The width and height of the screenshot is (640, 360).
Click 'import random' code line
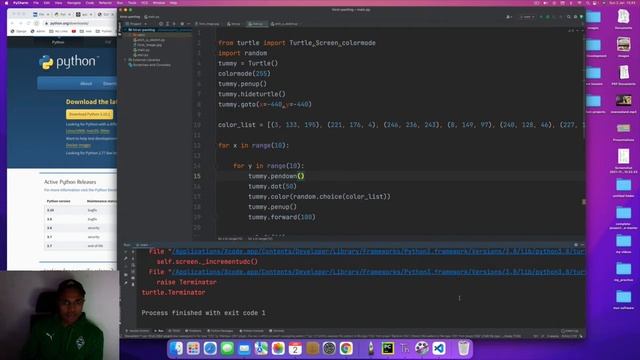point(242,53)
